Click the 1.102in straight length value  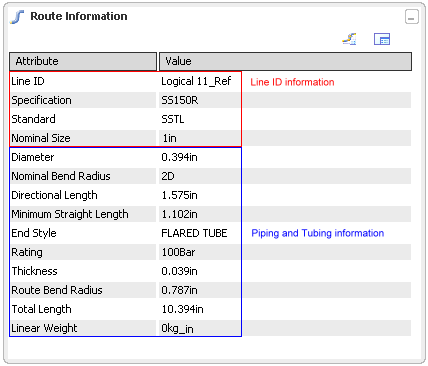tap(179, 214)
